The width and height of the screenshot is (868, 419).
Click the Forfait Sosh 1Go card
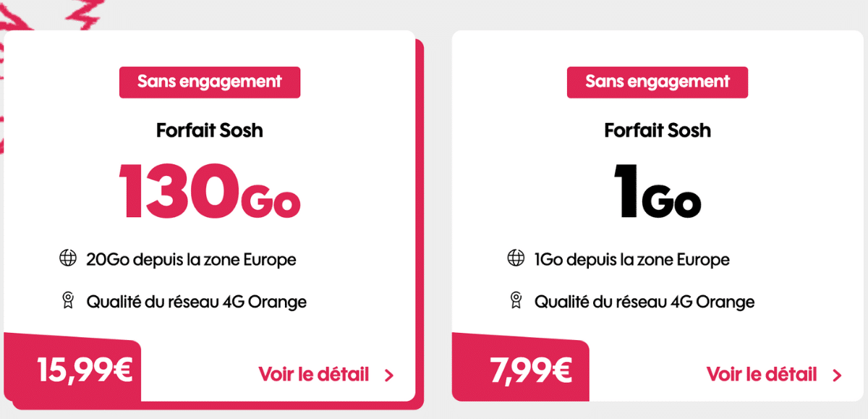(657, 217)
